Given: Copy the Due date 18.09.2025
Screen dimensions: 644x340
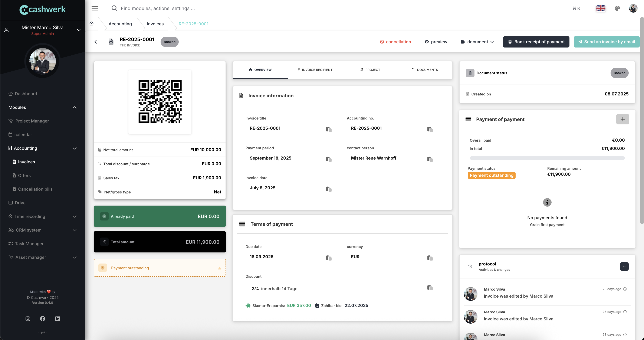Looking at the screenshot, I should pos(329,258).
